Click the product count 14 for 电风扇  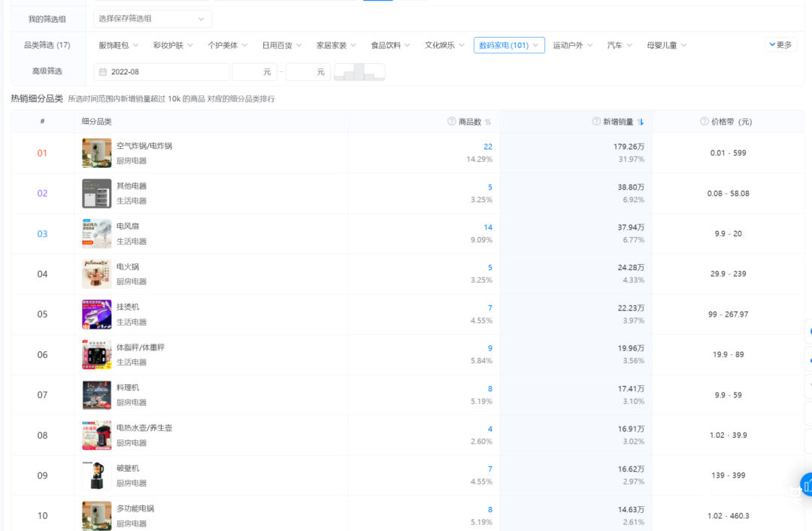pyautogui.click(x=488, y=227)
